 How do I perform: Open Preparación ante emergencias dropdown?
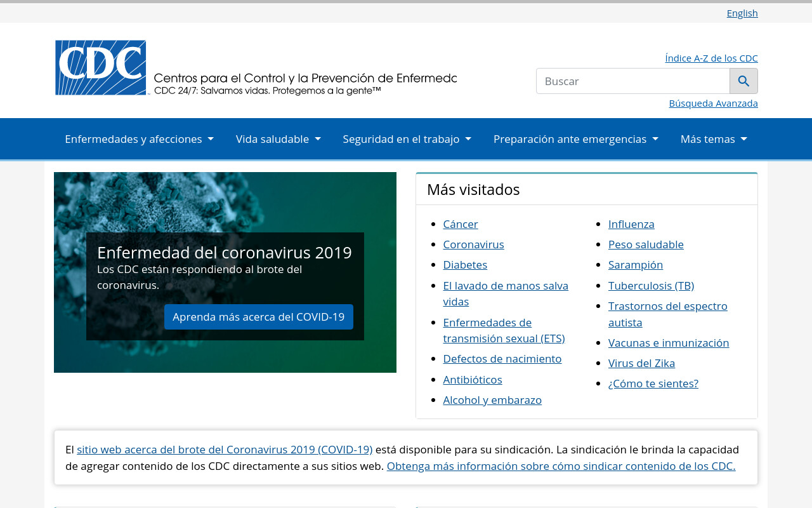(576, 139)
